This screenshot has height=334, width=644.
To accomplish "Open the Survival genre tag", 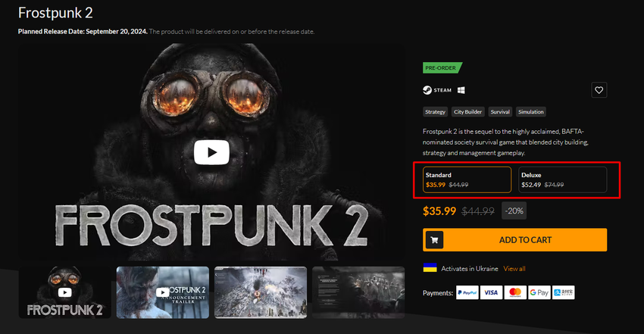I will pos(500,112).
